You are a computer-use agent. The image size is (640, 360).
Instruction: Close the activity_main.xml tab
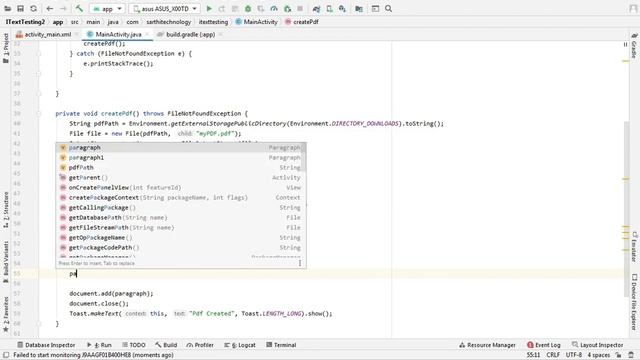77,35
